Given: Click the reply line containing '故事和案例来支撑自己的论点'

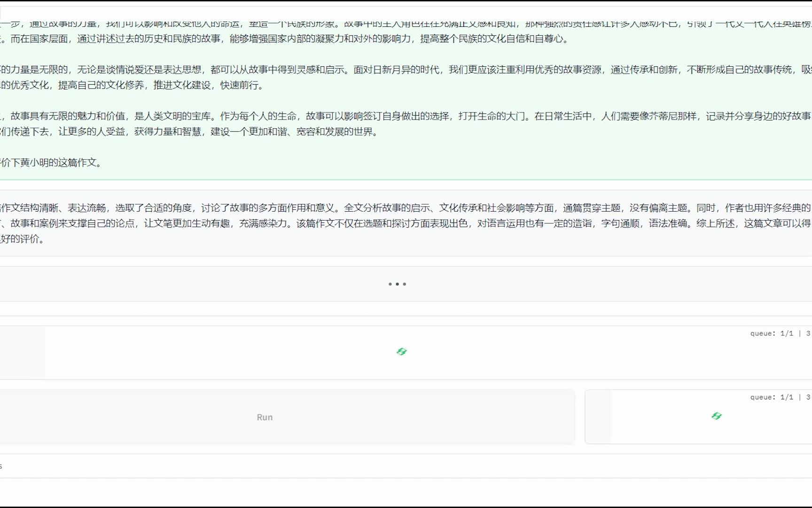Looking at the screenshot, I should 406,223.
